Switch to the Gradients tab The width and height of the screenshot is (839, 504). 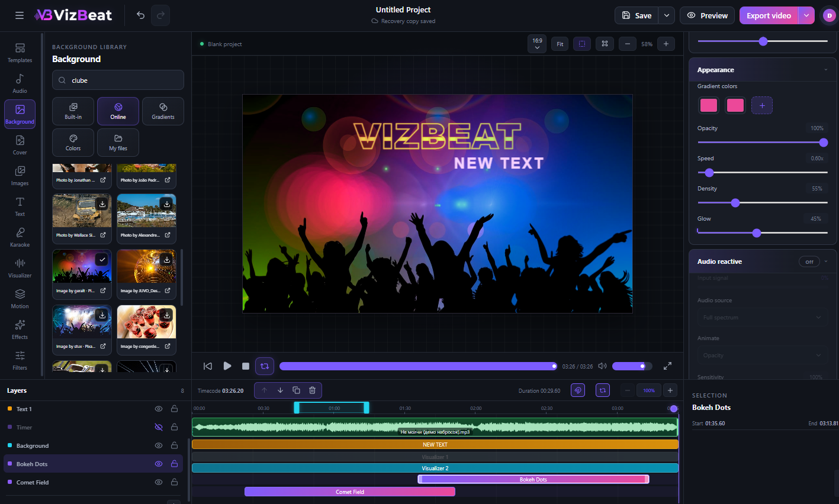point(163,111)
